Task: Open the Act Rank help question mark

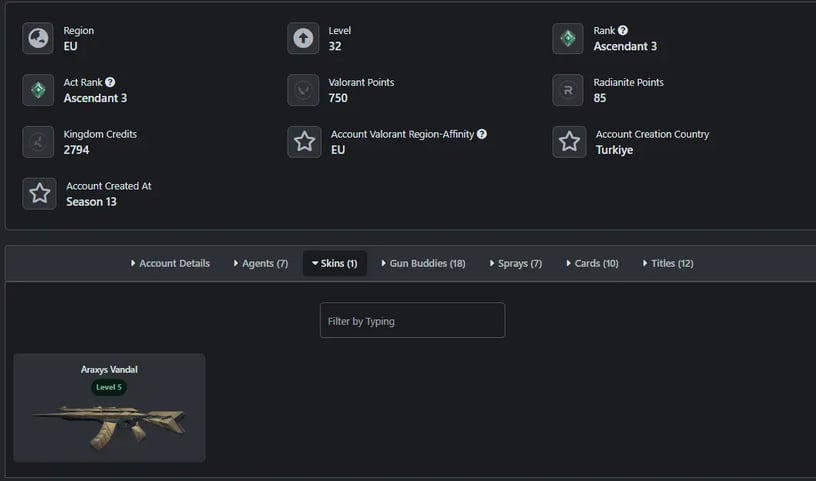Action: point(110,82)
